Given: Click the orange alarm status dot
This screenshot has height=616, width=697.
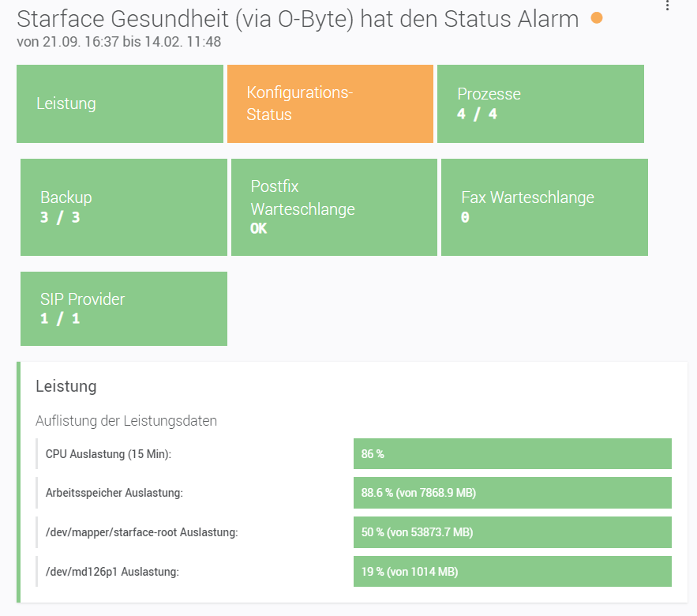Looking at the screenshot, I should (597, 18).
